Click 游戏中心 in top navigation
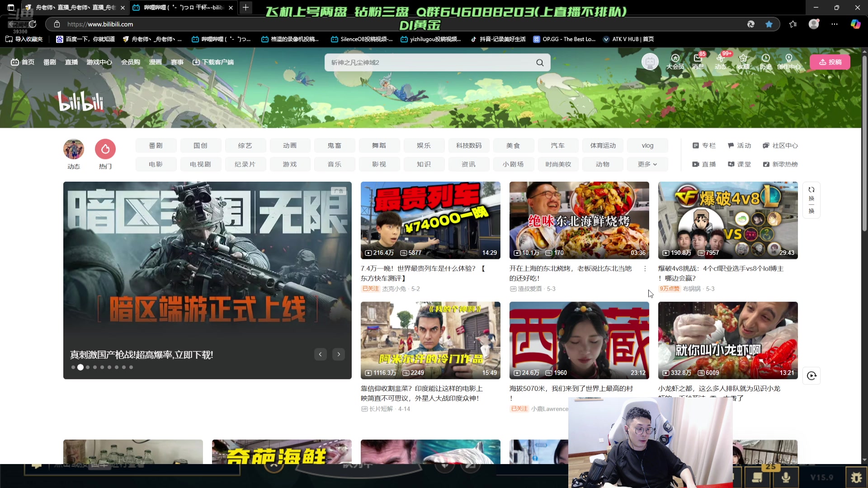 click(x=99, y=62)
